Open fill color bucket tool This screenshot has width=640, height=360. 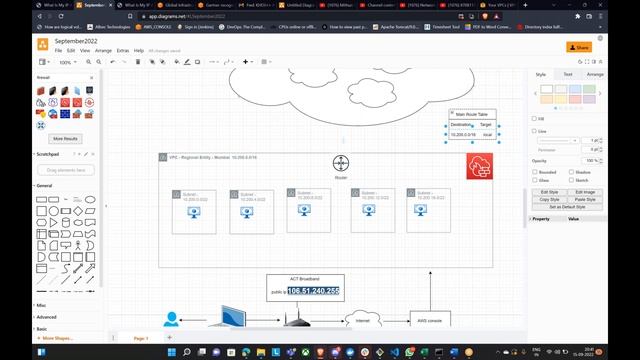(177, 62)
